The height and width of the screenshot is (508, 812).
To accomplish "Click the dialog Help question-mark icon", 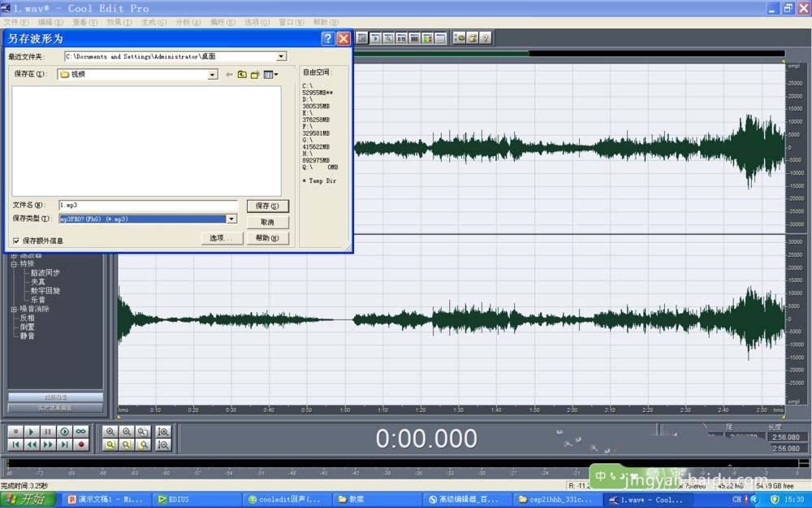I will 327,37.
